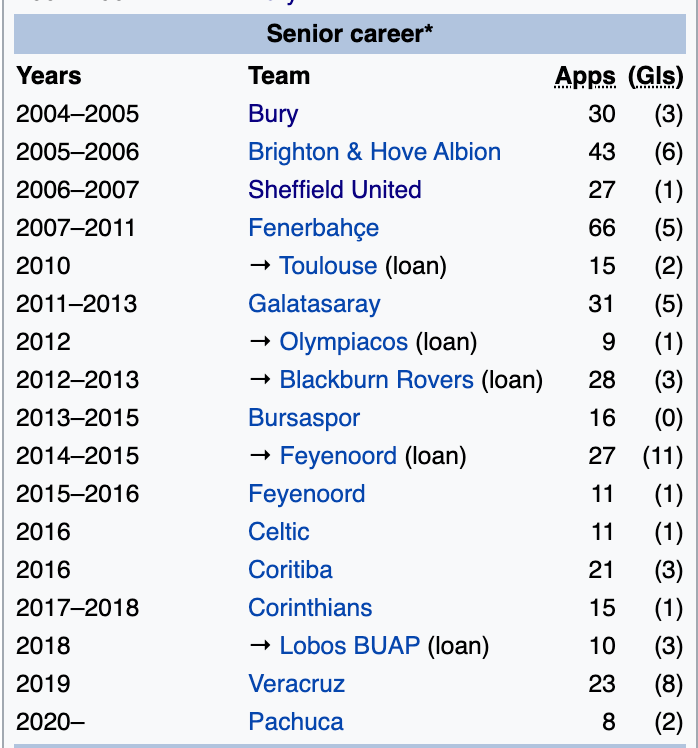The height and width of the screenshot is (748, 698).
Task: Click the Feyenoord loan link for 2014–2015
Action: click(x=338, y=456)
